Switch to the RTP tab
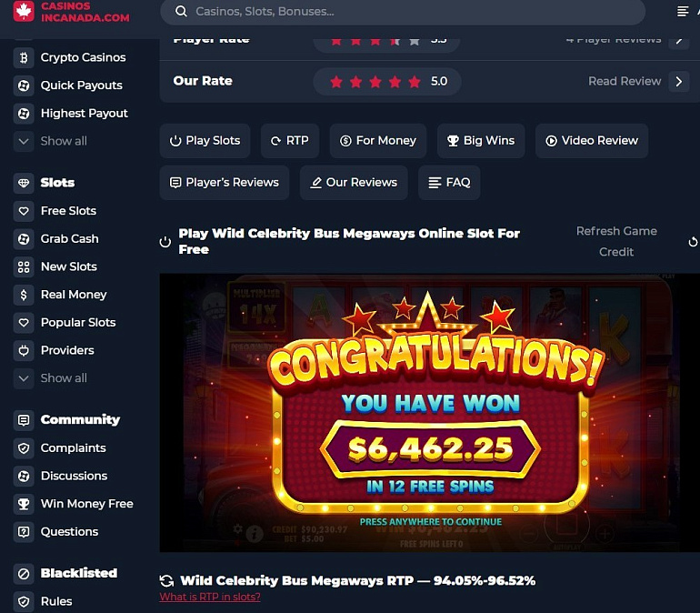The height and width of the screenshot is (613, 700). [290, 141]
